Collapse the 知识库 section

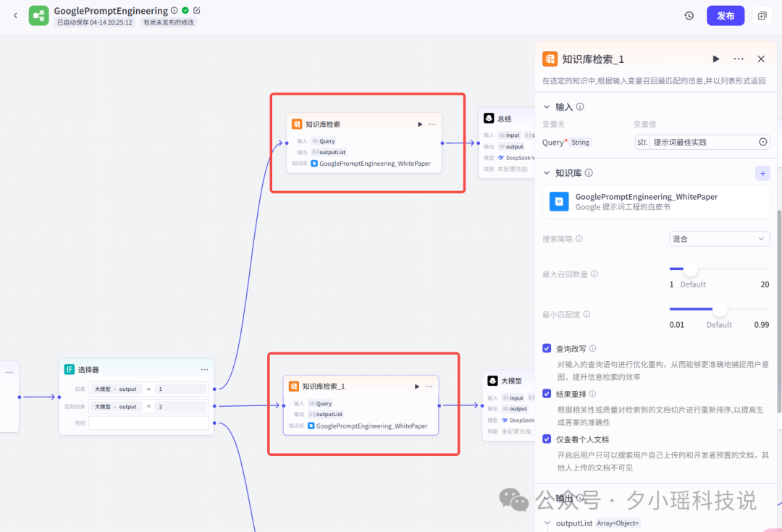click(547, 173)
